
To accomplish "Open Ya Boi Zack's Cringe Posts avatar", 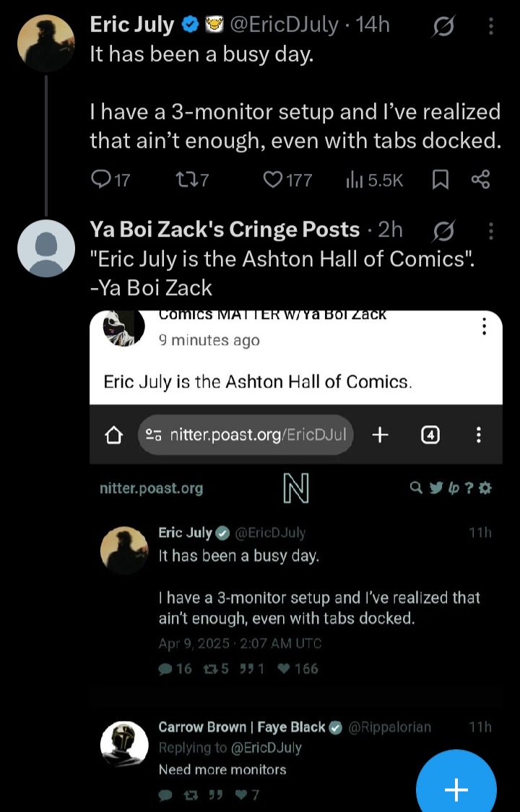I will click(x=46, y=248).
